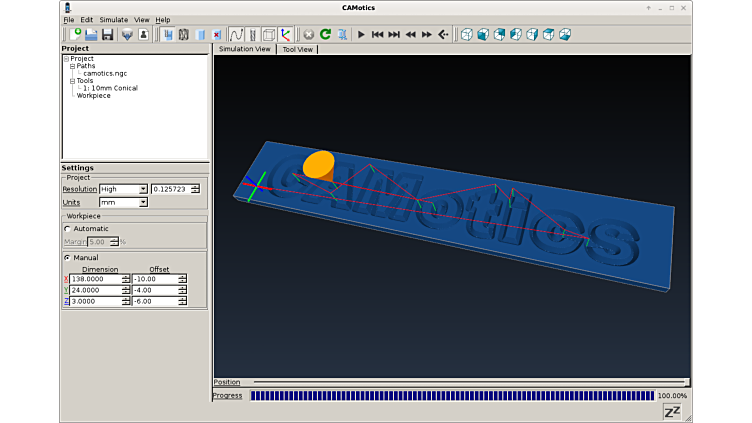
Task: Click the isometric view cube icon
Action: (467, 34)
